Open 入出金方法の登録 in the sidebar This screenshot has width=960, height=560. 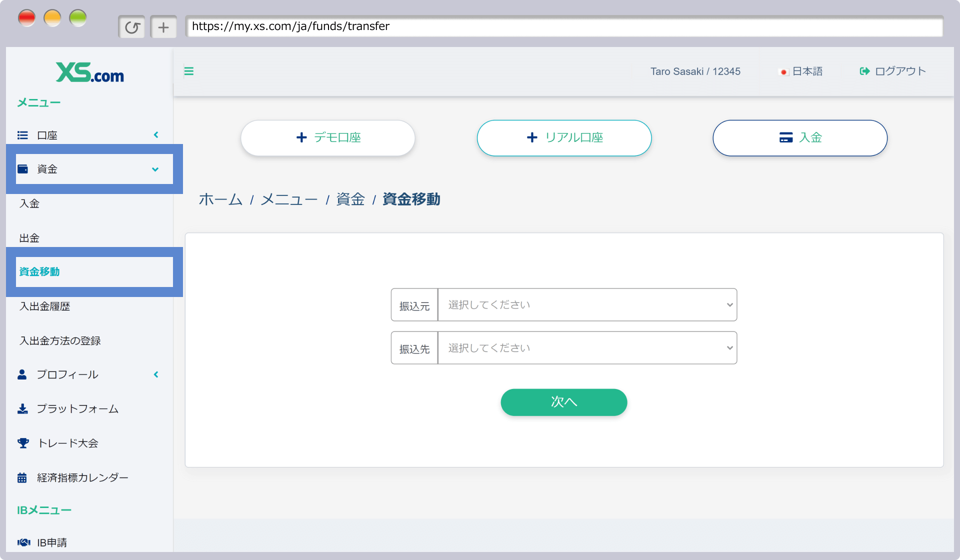click(60, 341)
